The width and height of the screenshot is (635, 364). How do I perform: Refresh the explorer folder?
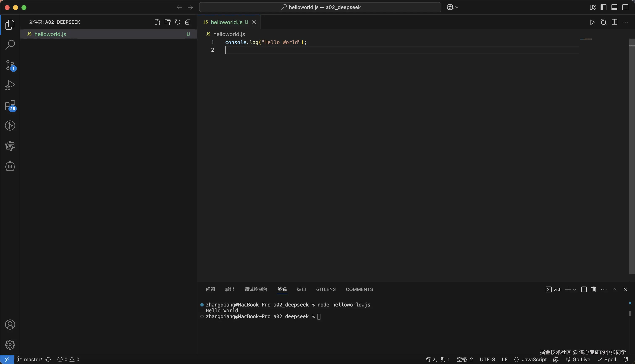point(177,22)
